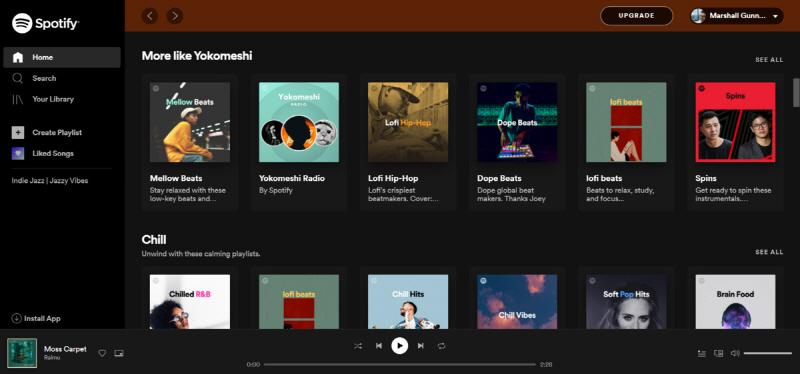Like Moss Carpet with the heart icon
800x374 pixels.
click(102, 353)
